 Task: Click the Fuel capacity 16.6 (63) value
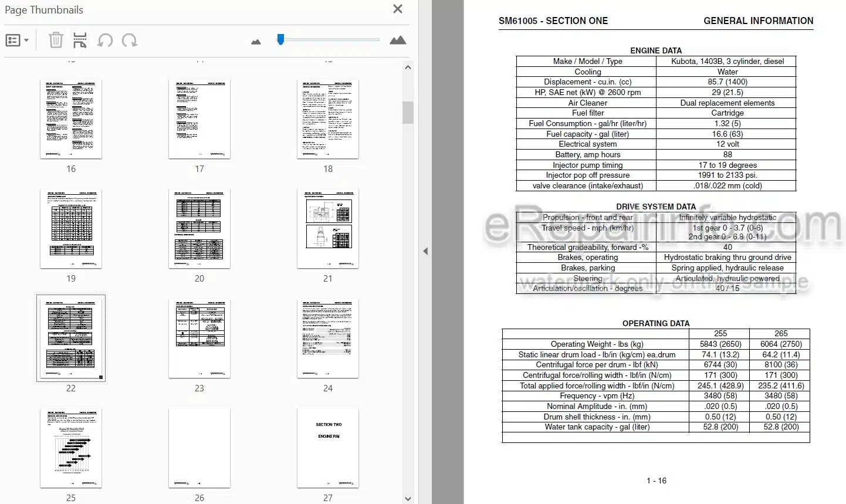727,134
